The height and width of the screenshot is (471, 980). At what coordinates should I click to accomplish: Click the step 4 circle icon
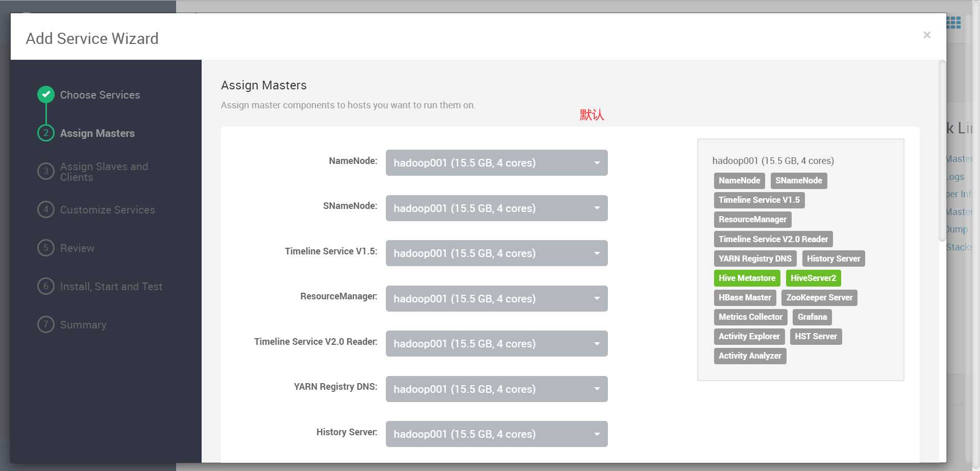(46, 209)
